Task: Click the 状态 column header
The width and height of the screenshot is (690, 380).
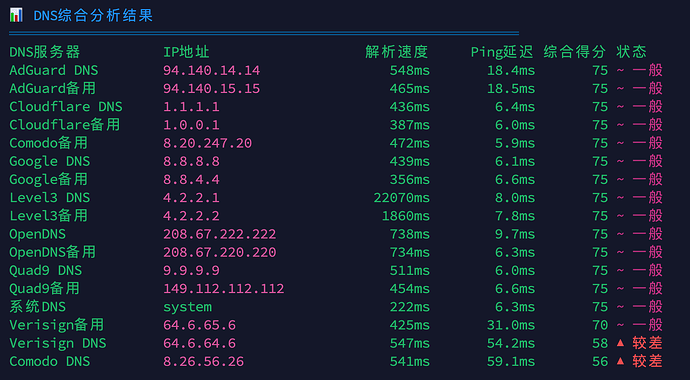Action: (x=631, y=52)
